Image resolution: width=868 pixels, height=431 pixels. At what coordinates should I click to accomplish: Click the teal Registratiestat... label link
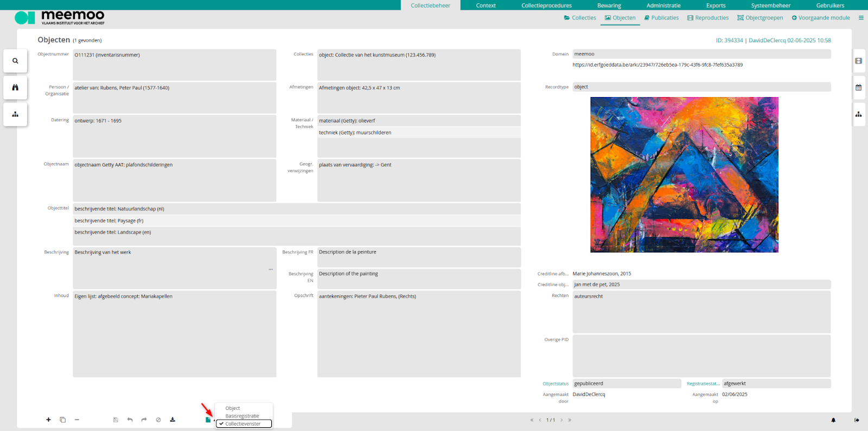[x=703, y=384]
